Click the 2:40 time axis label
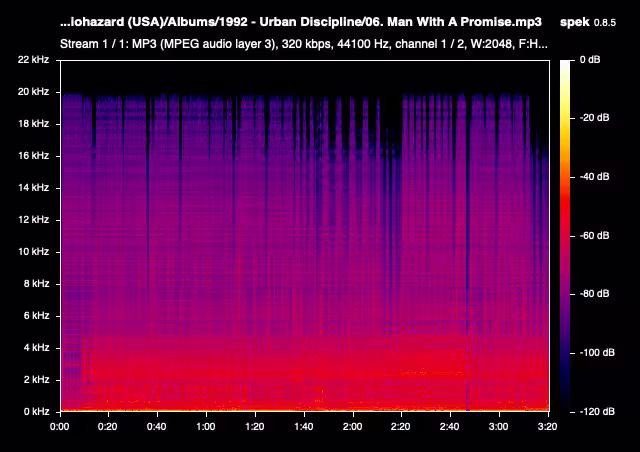Screen dimensions: 640x452 click(449, 427)
